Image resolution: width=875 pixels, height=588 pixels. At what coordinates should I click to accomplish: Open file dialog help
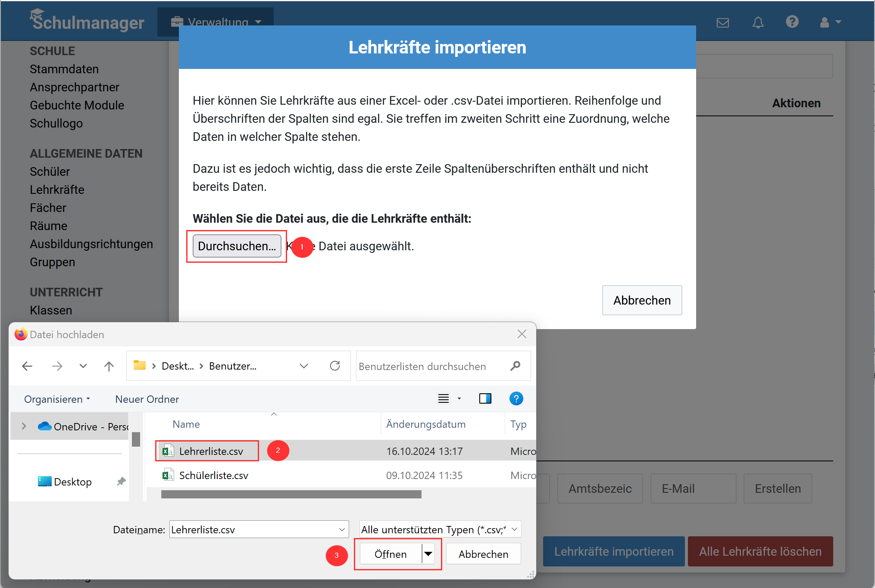pos(516,399)
